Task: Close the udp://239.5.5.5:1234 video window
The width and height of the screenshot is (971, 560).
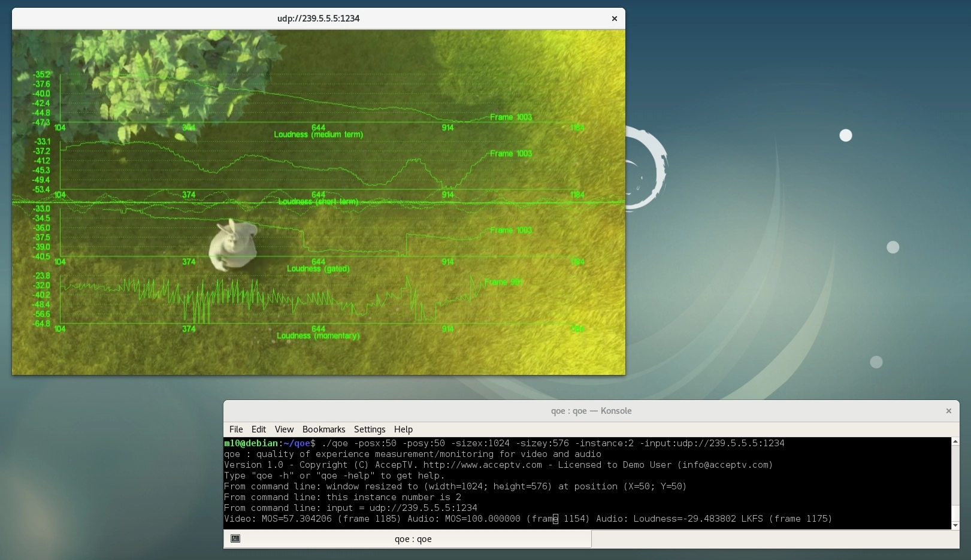Action: click(614, 19)
